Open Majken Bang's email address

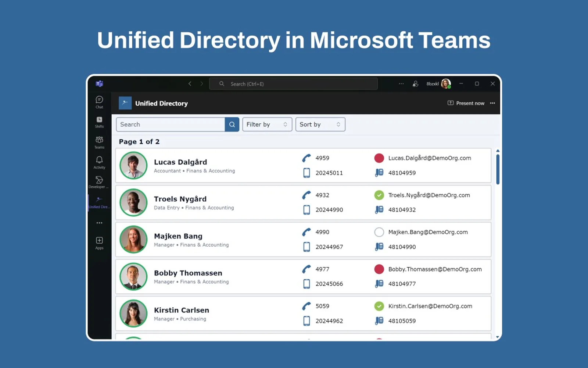(x=428, y=232)
